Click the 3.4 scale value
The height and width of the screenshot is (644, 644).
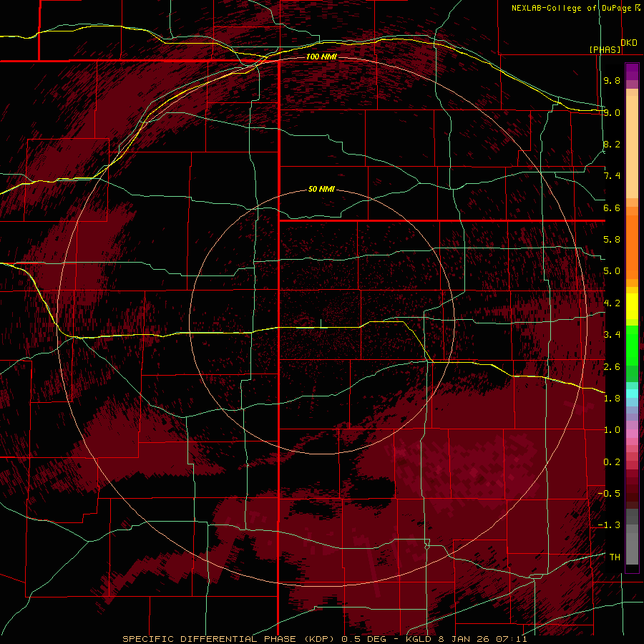(x=612, y=335)
